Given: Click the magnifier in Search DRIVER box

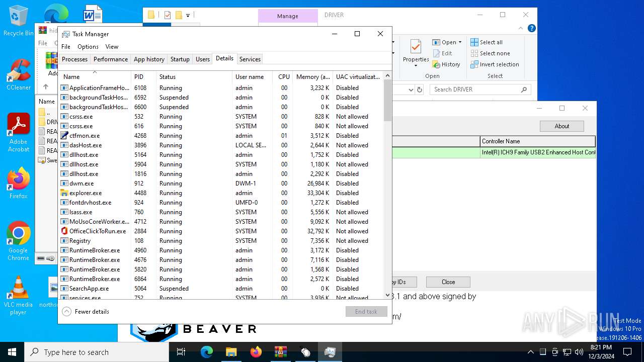Looking at the screenshot, I should 524,89.
